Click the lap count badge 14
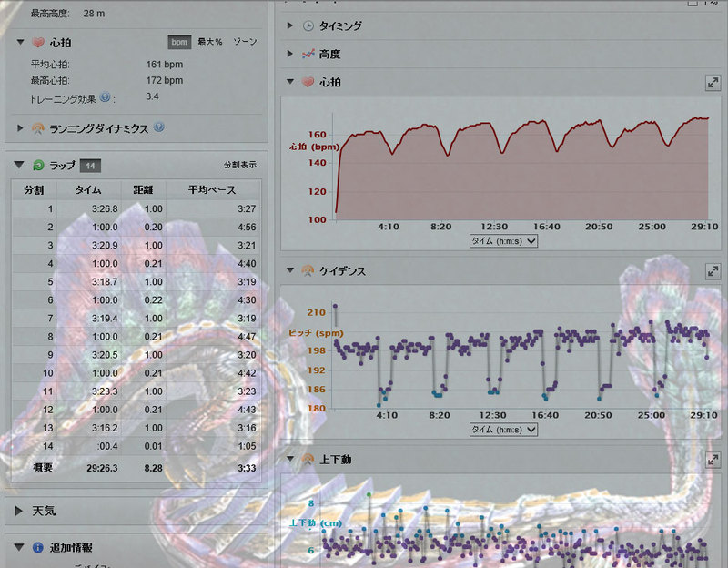728x568 pixels. [89, 166]
